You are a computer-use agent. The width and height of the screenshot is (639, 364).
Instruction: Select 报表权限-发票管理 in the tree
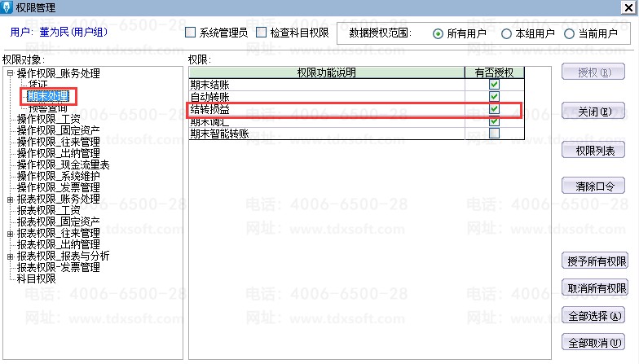point(59,267)
